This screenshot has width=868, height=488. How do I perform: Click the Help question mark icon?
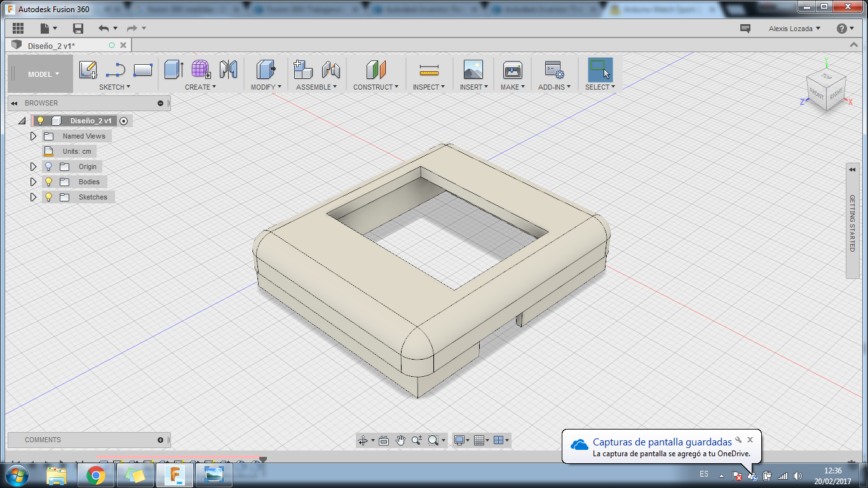pyautogui.click(x=842, y=29)
